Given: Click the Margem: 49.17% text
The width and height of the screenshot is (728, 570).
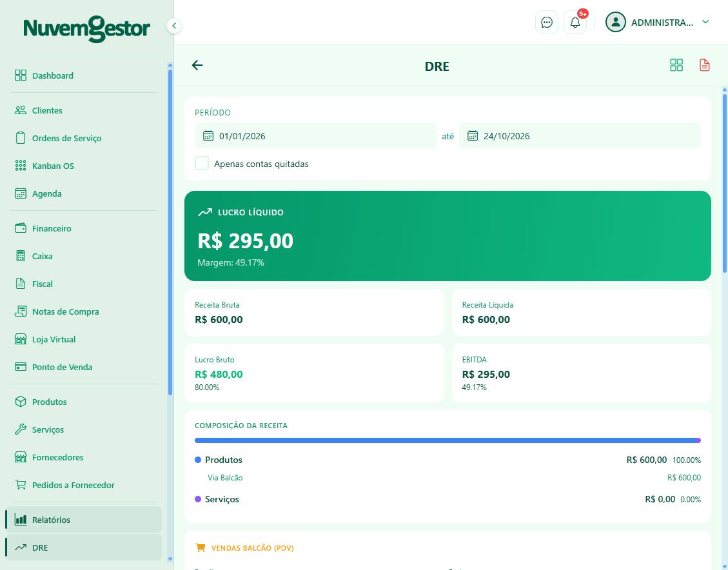Looking at the screenshot, I should (231, 262).
